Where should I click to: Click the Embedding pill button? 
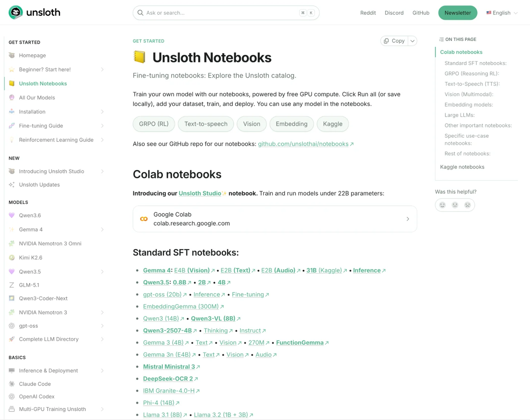pyautogui.click(x=291, y=124)
